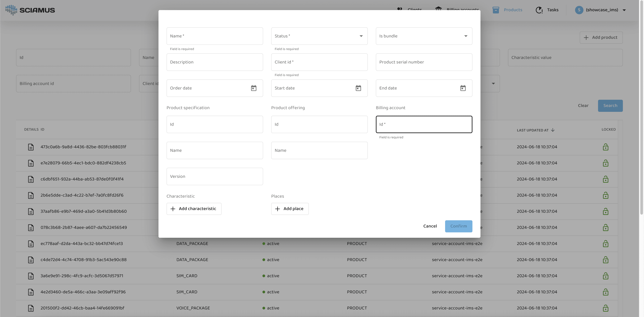Click the Products box icon

tap(496, 10)
